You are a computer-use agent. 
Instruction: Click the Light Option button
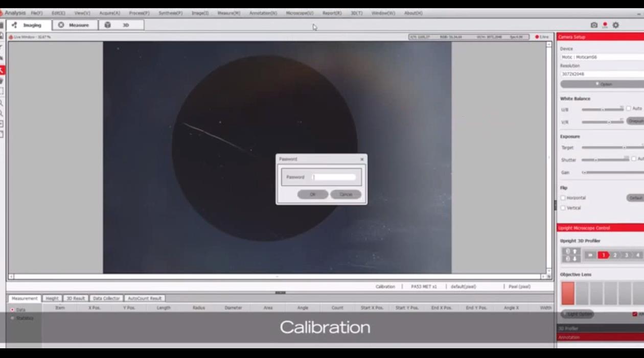click(578, 314)
